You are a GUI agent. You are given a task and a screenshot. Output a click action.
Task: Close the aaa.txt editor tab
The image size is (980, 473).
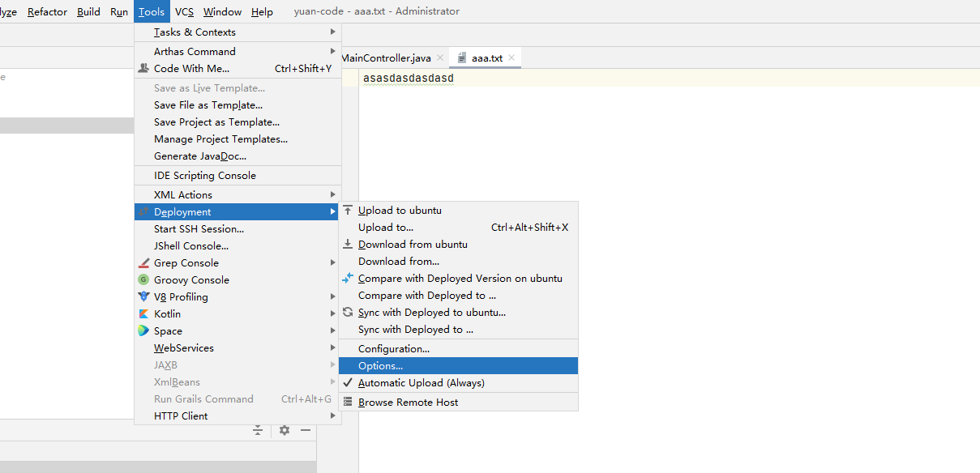[511, 58]
